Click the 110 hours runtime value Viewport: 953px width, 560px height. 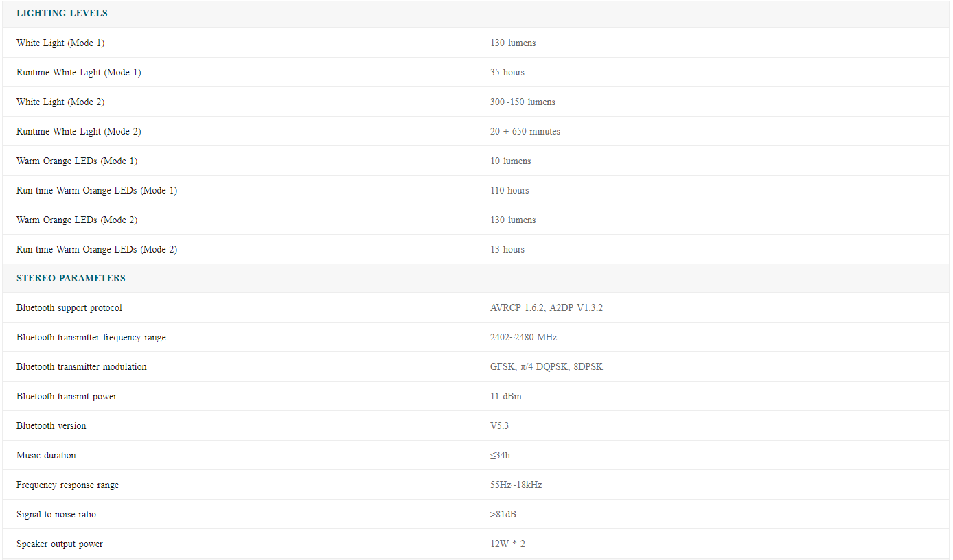pos(509,191)
